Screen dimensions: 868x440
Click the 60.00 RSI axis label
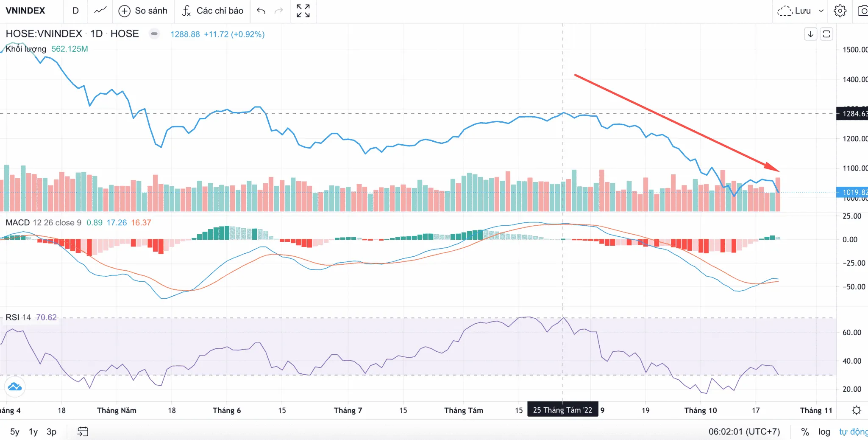coord(852,333)
